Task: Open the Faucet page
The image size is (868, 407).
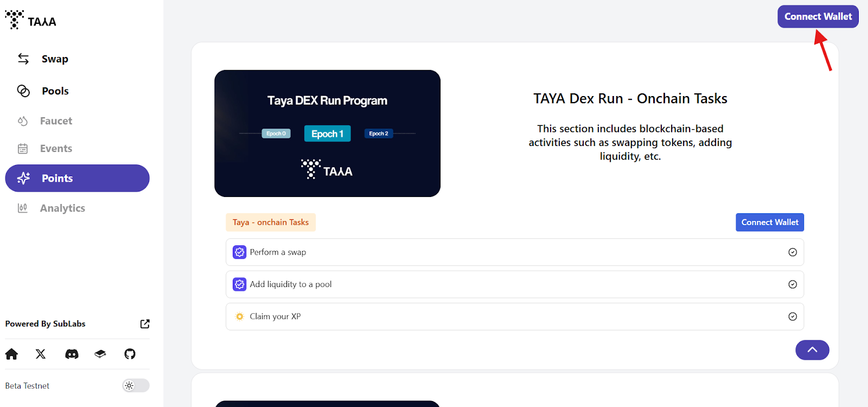Action: click(56, 121)
